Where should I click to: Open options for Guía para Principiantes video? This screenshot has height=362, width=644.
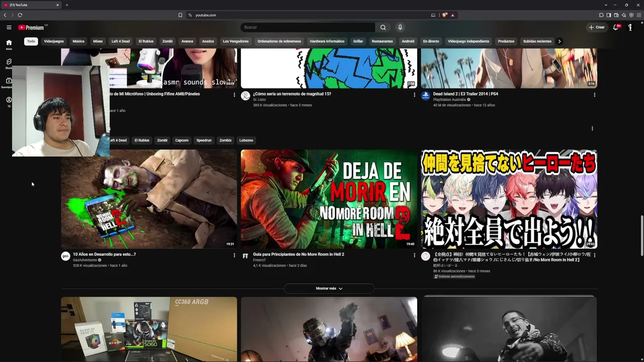pyautogui.click(x=415, y=255)
